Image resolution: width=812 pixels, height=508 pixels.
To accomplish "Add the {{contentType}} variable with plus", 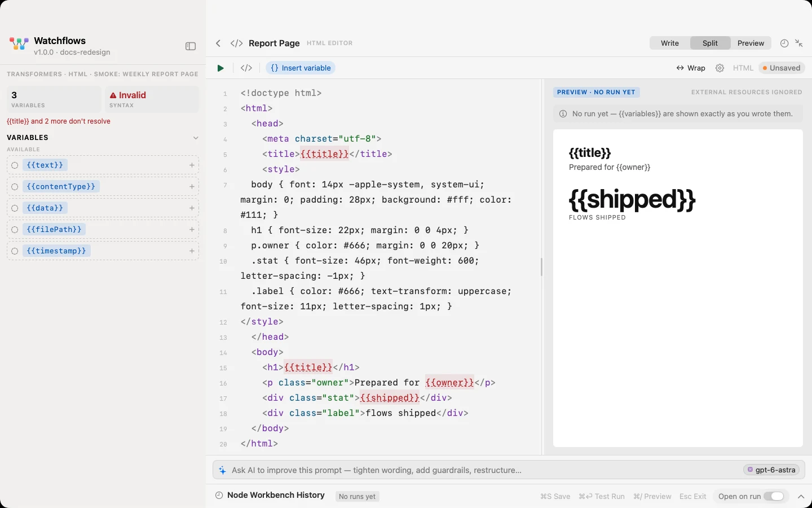I will click(192, 187).
